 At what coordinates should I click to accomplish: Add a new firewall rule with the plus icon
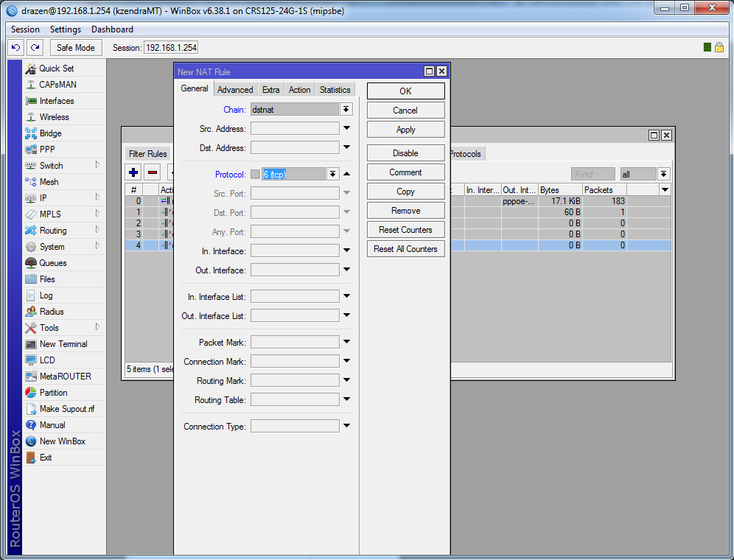[x=133, y=172]
